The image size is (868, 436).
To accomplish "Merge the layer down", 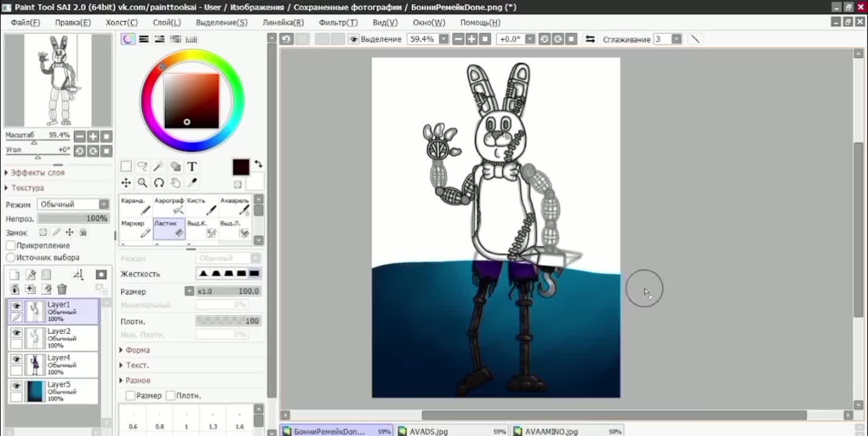I will pyautogui.click(x=15, y=289).
